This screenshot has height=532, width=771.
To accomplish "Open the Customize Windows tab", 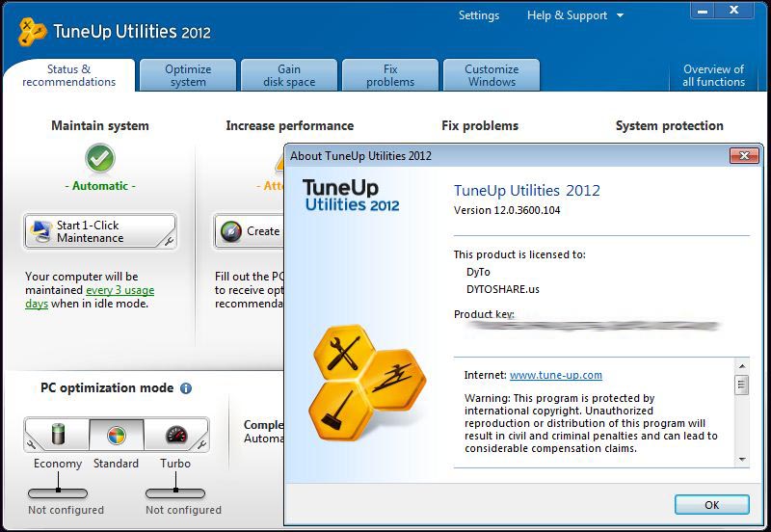I will click(492, 75).
